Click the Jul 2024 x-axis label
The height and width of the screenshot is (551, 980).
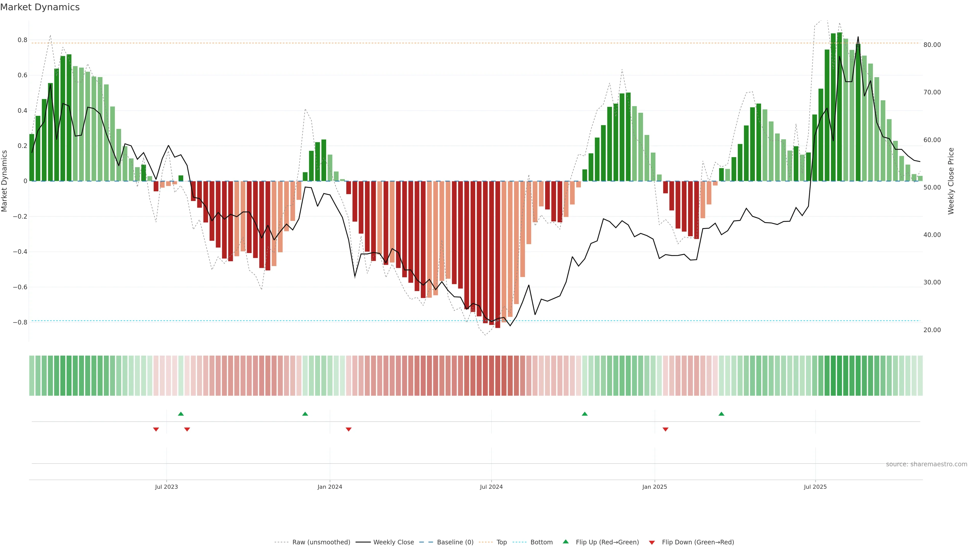point(491,487)
